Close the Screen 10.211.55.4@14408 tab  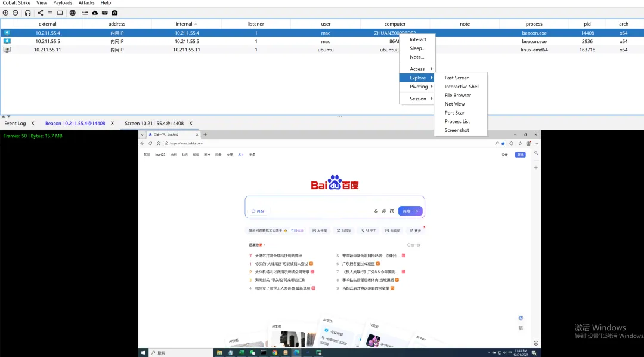(x=191, y=124)
